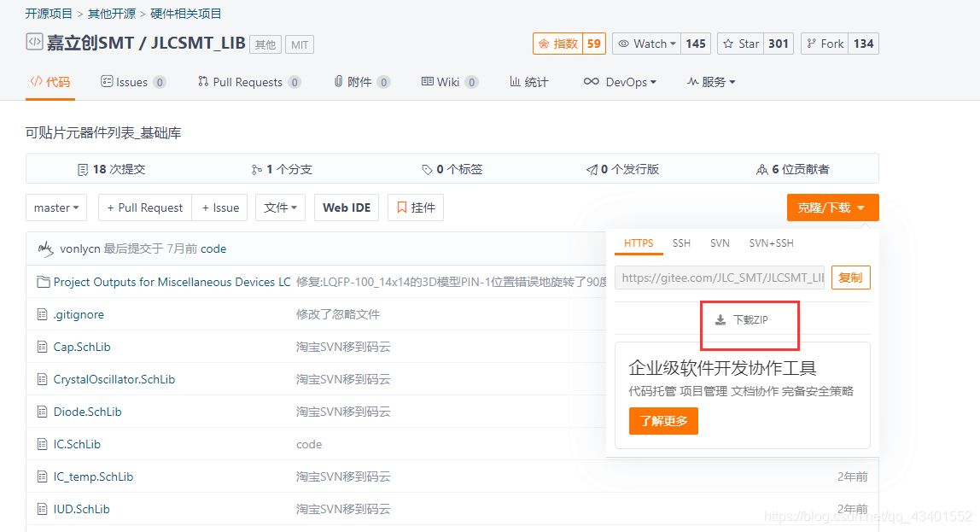
Task: Click the branch icon next to 1 个分支
Action: pos(256,169)
